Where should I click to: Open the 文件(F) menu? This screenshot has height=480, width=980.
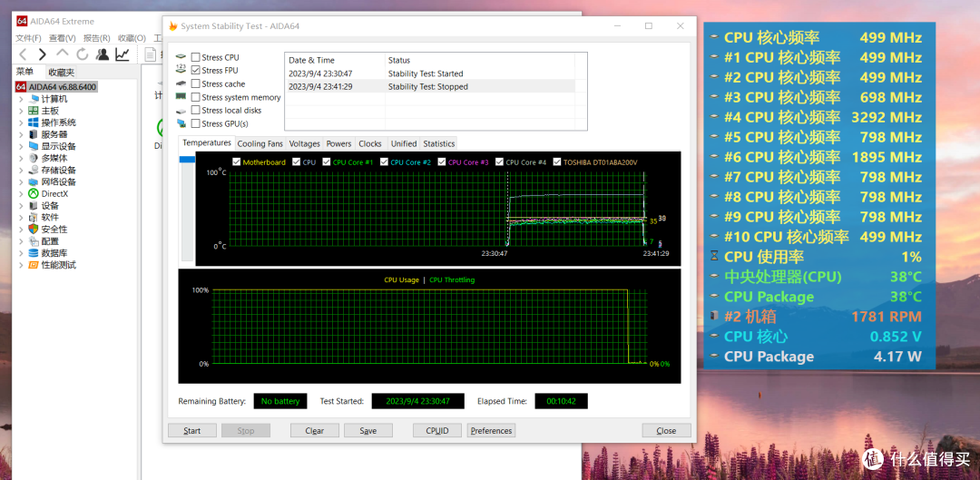point(29,38)
